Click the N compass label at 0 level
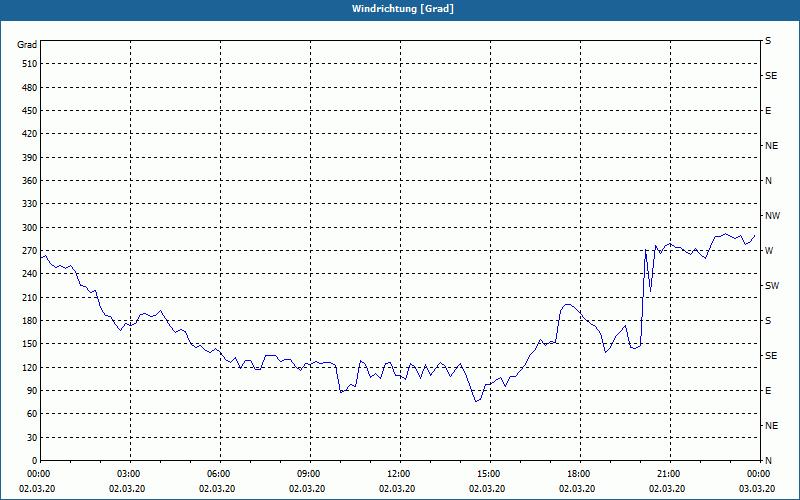This screenshot has height=500, width=800. pos(768,461)
